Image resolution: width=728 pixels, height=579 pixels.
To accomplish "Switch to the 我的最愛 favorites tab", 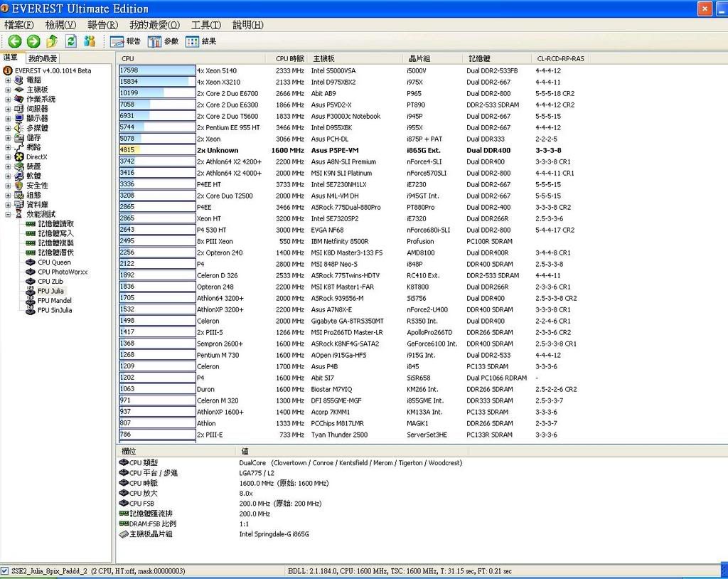I will [42, 58].
